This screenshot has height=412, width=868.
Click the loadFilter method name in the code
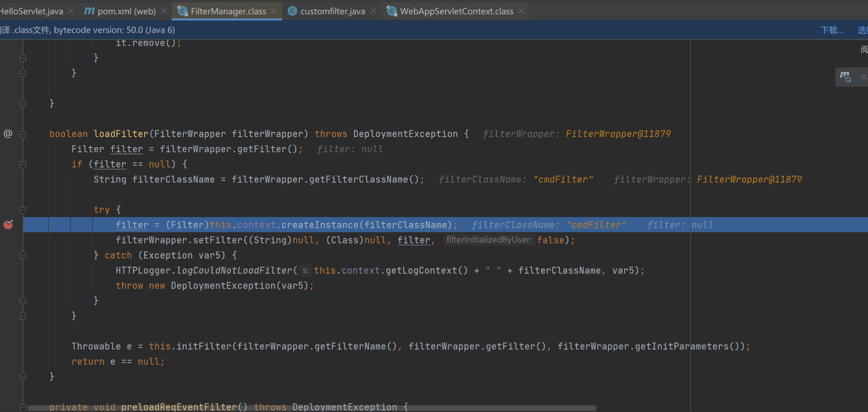pos(121,134)
